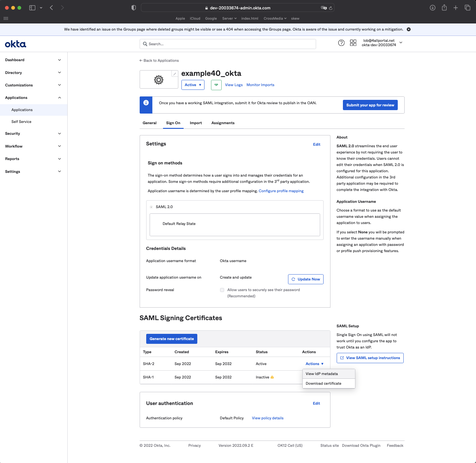Screen dimensions: 476x463
Task: Click the green handshake icon button
Action: [216, 85]
